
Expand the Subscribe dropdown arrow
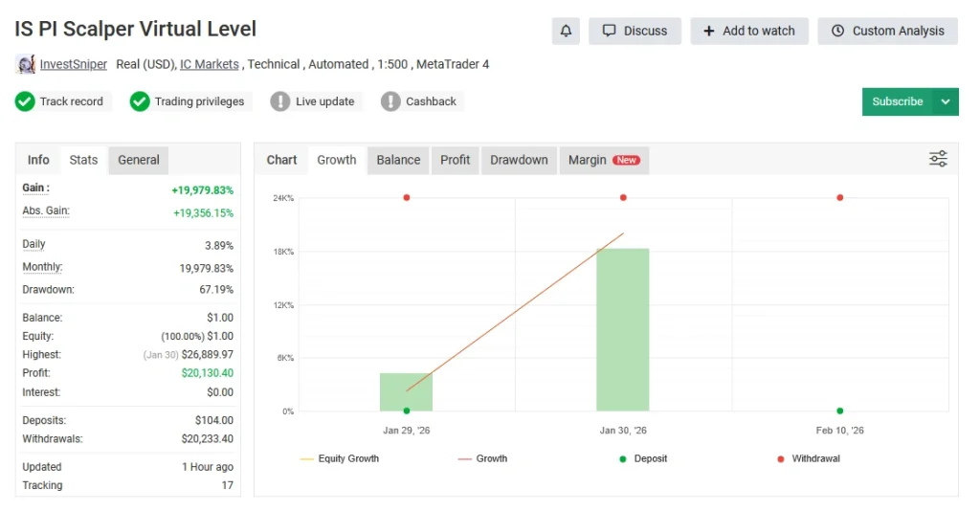(x=946, y=101)
